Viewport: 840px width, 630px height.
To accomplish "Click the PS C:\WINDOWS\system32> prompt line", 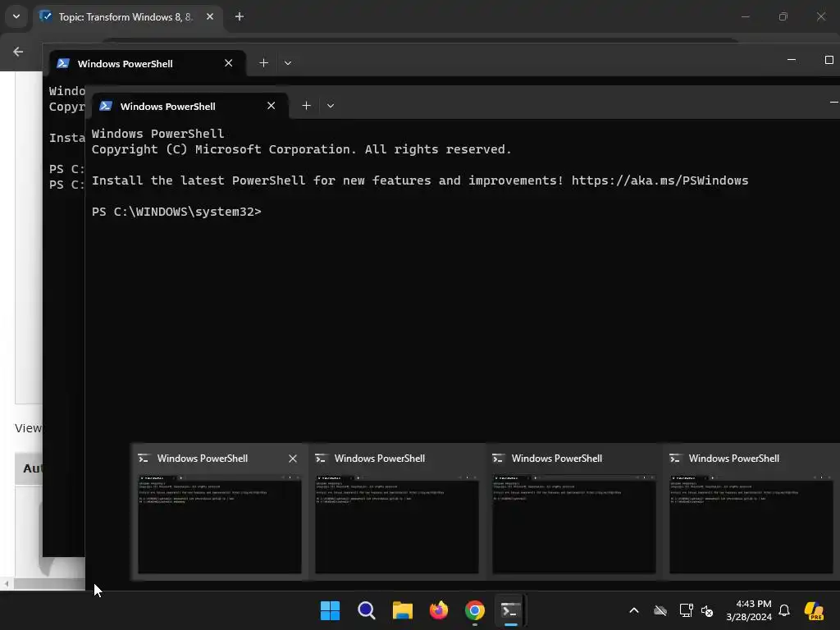I will pyautogui.click(x=176, y=212).
